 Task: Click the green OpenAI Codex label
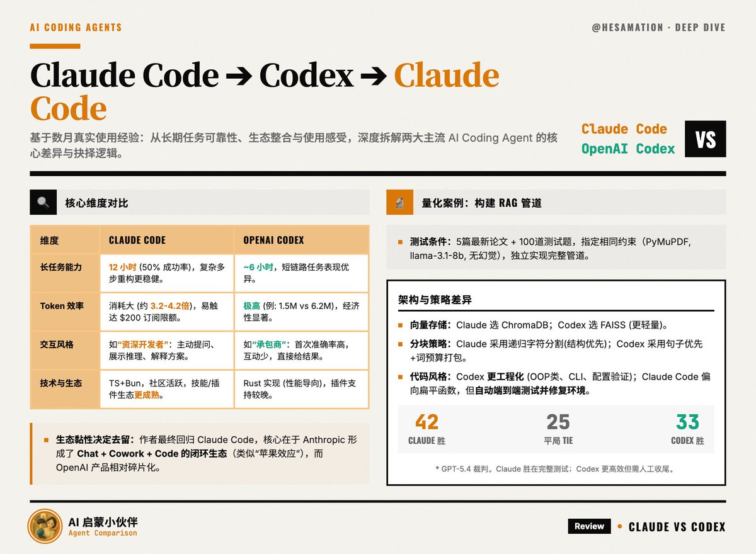(627, 149)
